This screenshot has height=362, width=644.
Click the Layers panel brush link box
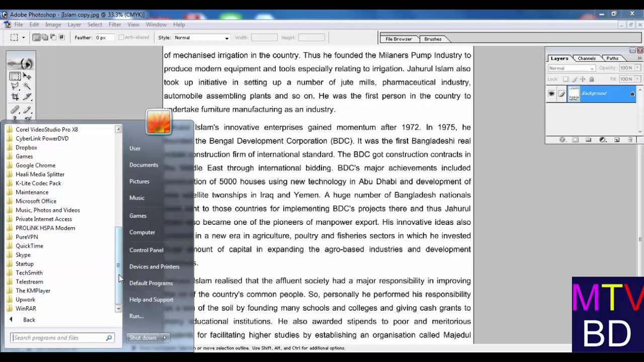point(562,94)
